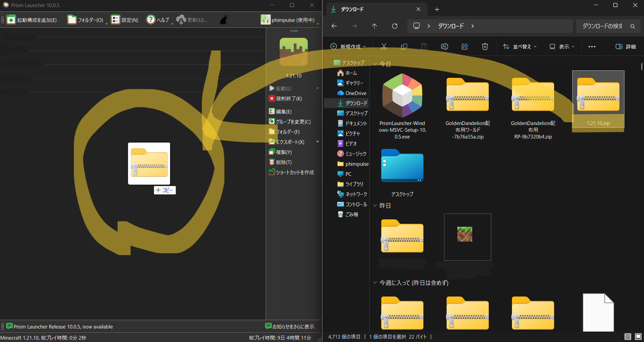Viewport: 644px width, 342px height.
Task: Click the Downloads search box
Action: pos(603,26)
